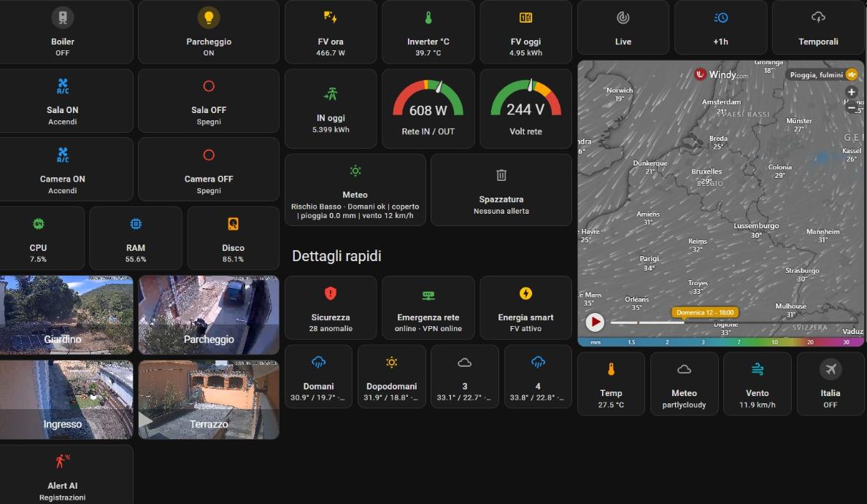
Task: Open the Emergenza rete network icon
Action: tap(428, 295)
